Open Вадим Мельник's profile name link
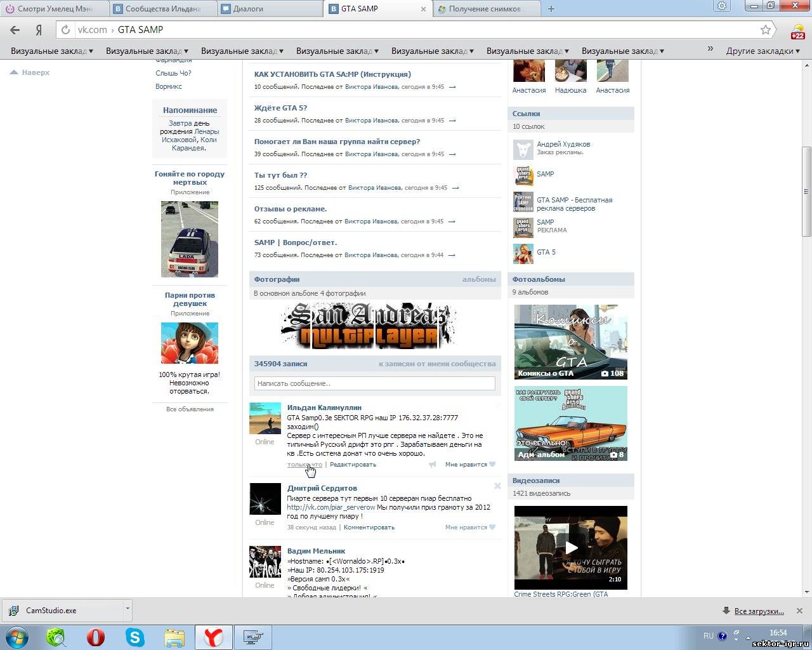The width and height of the screenshot is (812, 650). (316, 551)
